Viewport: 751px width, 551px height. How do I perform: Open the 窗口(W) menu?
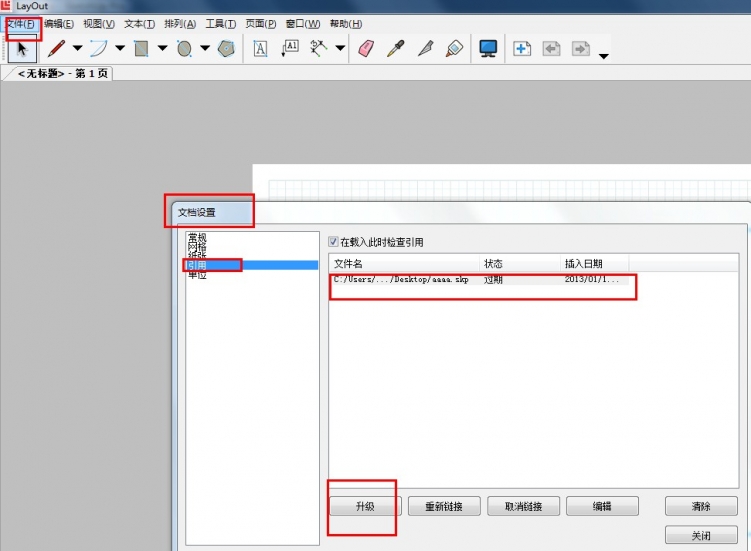[303, 24]
